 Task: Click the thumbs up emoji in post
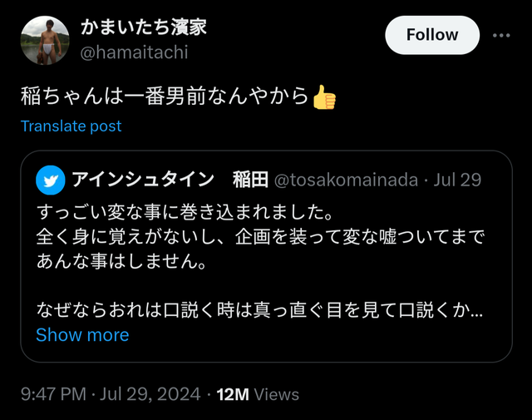pyautogui.click(x=324, y=97)
